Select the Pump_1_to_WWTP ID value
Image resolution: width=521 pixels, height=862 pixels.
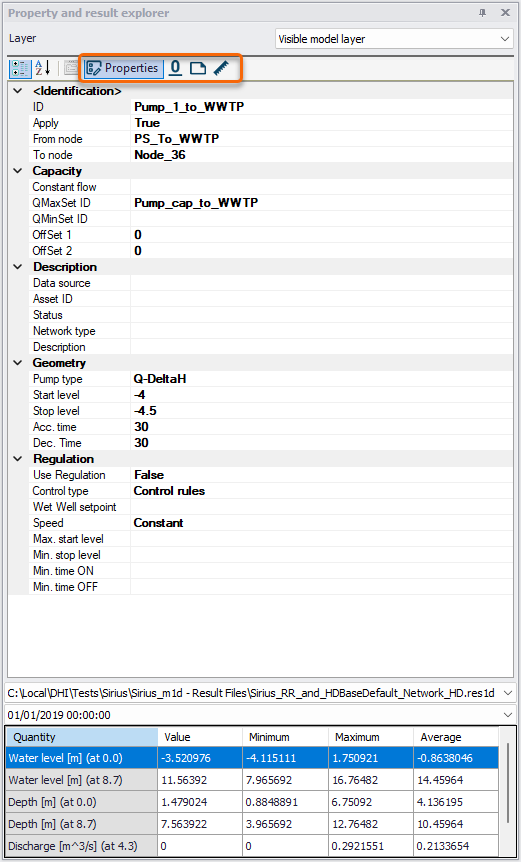pos(189,107)
